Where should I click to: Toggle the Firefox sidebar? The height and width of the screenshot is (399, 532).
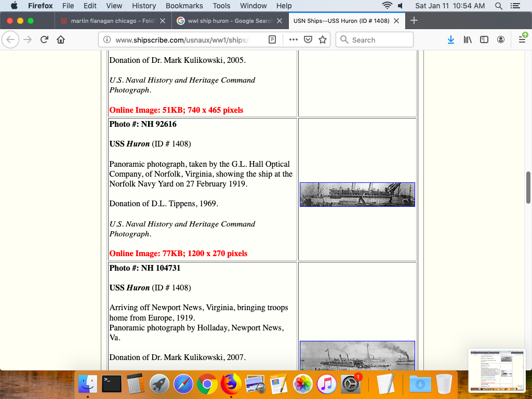coord(484,40)
